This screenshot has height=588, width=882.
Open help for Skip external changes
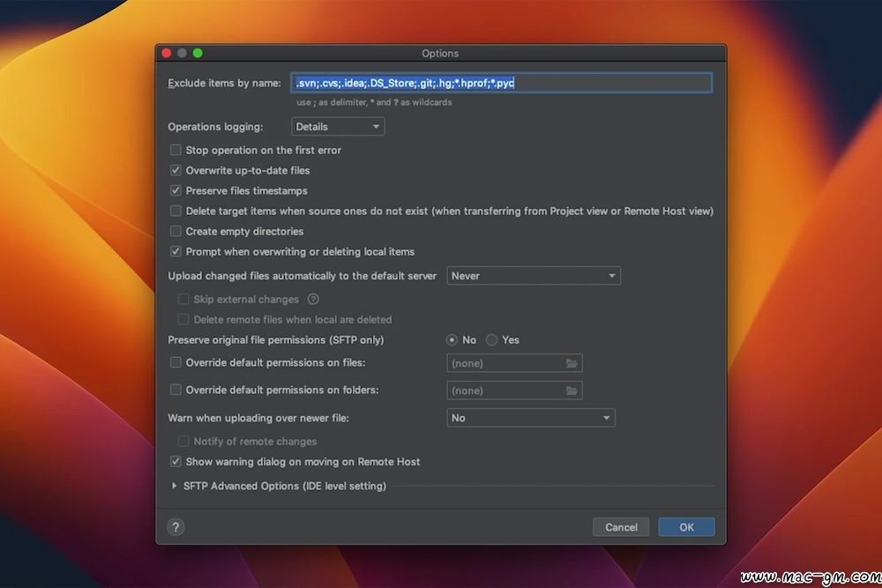pyautogui.click(x=313, y=299)
